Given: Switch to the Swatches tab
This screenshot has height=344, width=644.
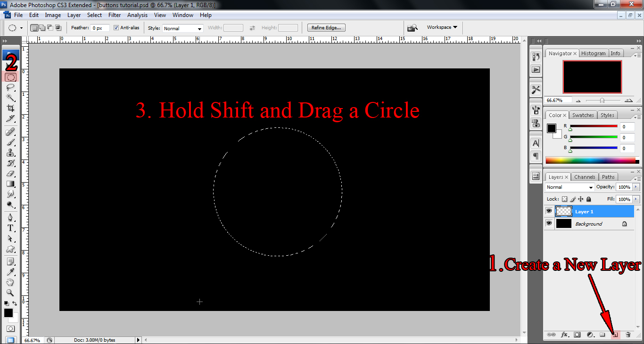Looking at the screenshot, I should pyautogui.click(x=583, y=115).
